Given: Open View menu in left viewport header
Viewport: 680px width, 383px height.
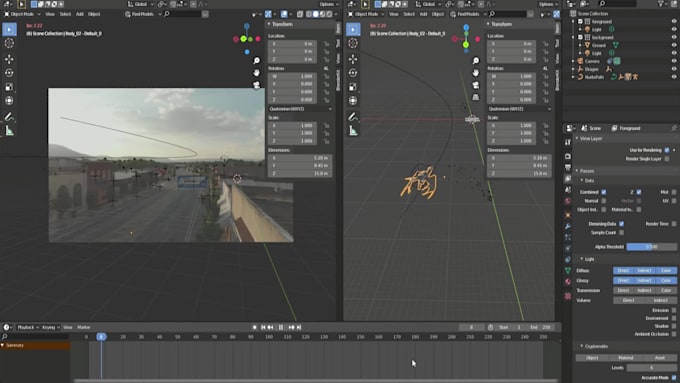Looking at the screenshot, I should pos(50,14).
